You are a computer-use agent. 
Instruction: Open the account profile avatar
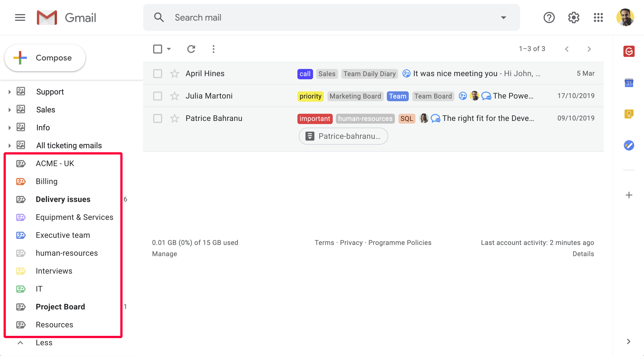tap(625, 17)
